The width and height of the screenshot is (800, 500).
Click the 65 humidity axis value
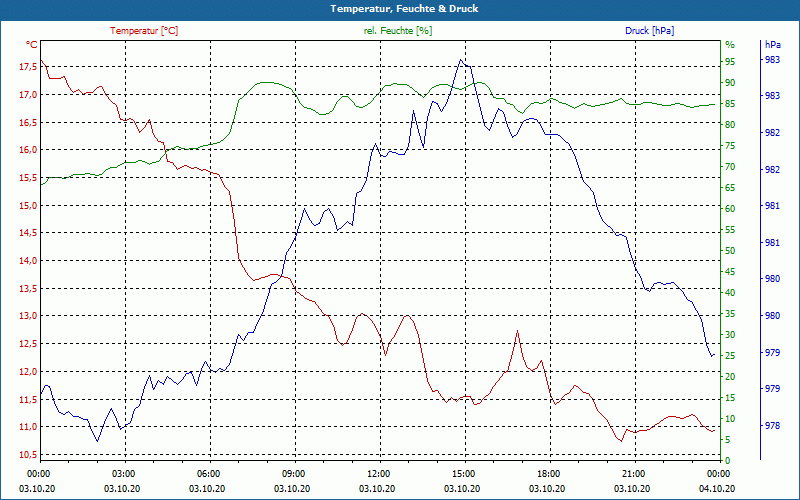730,188
